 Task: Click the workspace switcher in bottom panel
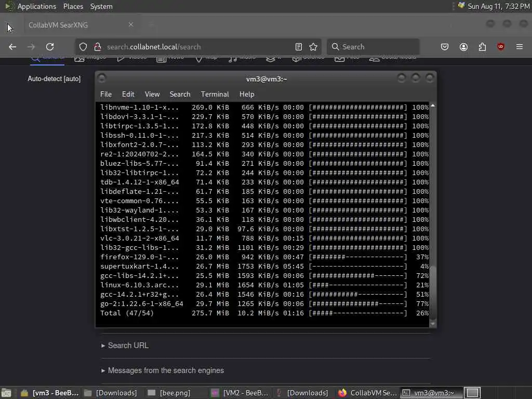tap(472, 393)
